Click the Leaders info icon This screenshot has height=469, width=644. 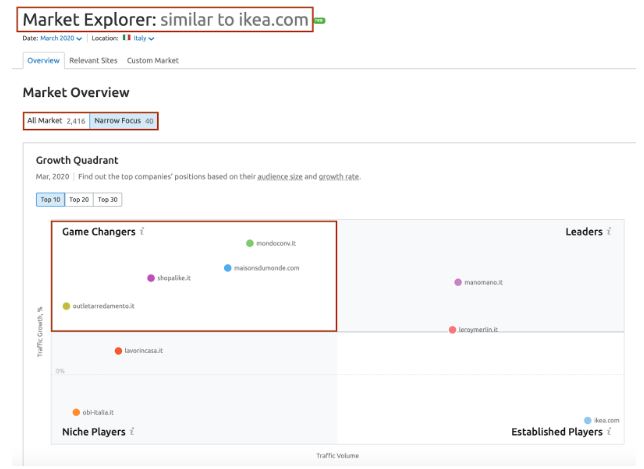coord(609,232)
